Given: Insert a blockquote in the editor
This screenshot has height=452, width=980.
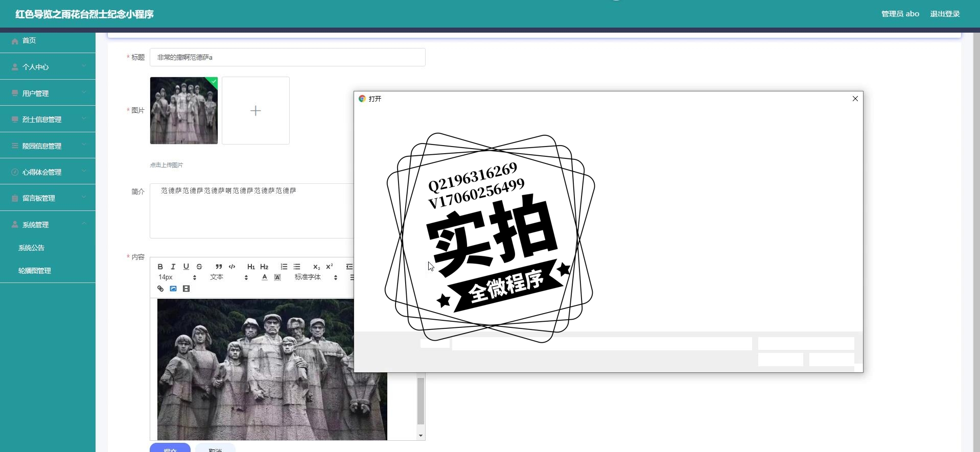Looking at the screenshot, I should point(219,267).
